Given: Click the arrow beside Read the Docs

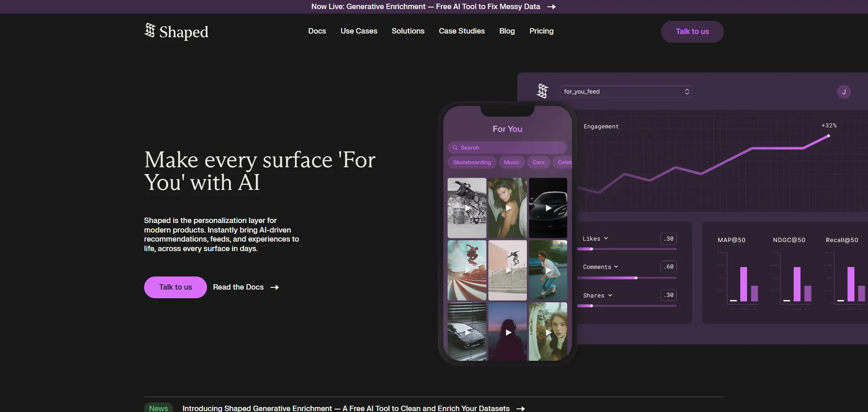Looking at the screenshot, I should [275, 287].
